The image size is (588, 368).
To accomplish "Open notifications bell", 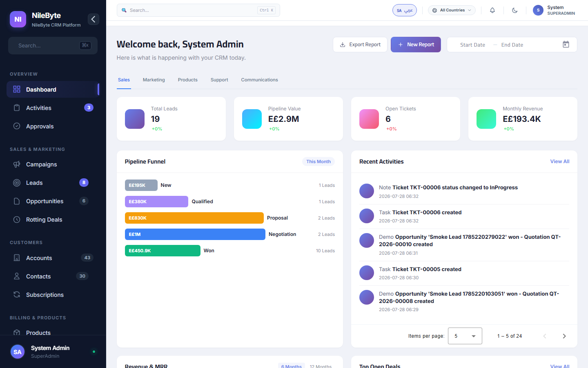I will click(492, 10).
